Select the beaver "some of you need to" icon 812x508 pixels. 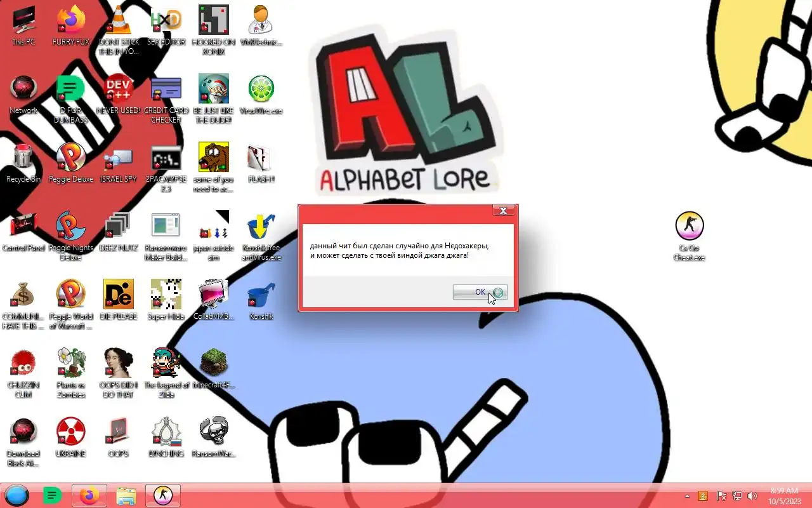[214, 167]
